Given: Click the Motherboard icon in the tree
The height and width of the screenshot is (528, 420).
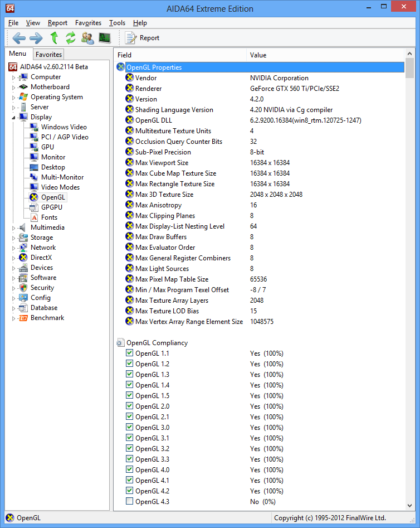Looking at the screenshot, I should (23, 87).
